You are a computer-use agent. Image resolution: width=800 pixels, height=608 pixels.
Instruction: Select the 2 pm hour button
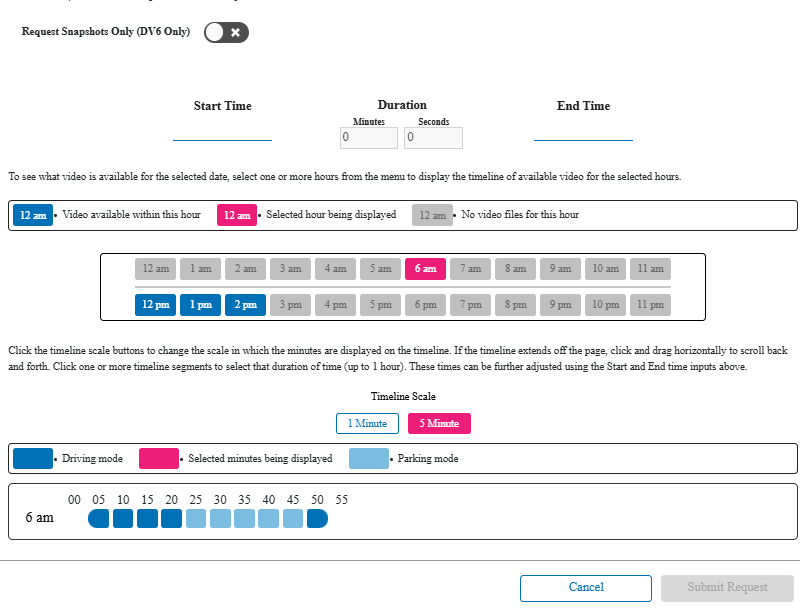pyautogui.click(x=245, y=305)
